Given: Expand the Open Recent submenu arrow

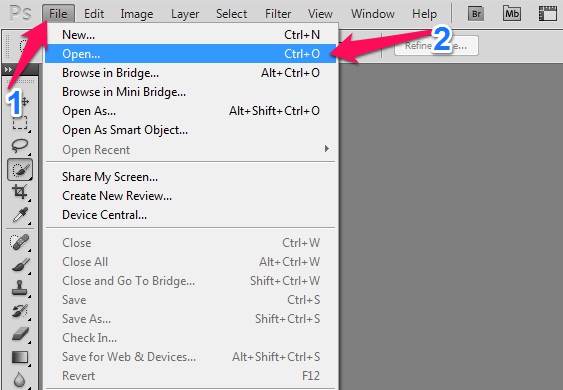Looking at the screenshot, I should pos(326,149).
